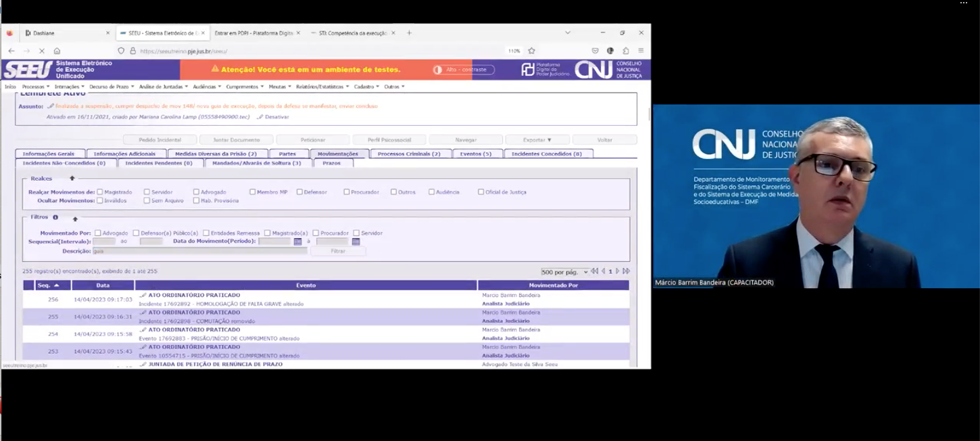The height and width of the screenshot is (441, 980).
Task: Click the tracking protection shield icon
Action: click(121, 51)
